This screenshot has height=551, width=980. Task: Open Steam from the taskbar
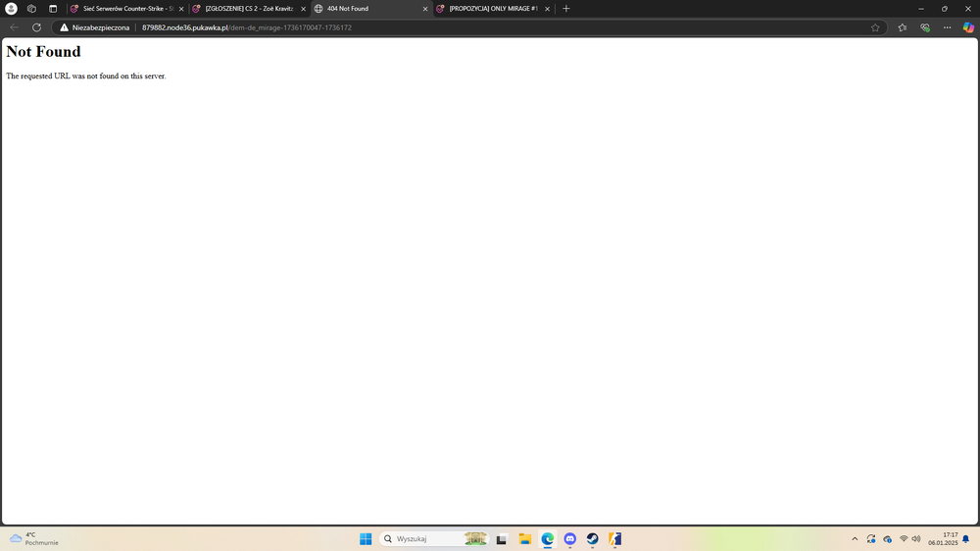[x=593, y=538]
